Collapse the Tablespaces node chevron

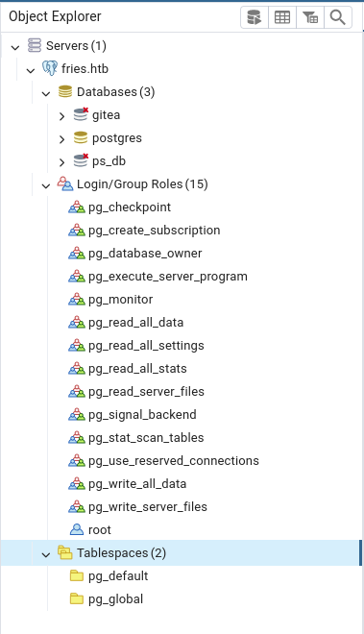click(x=46, y=554)
